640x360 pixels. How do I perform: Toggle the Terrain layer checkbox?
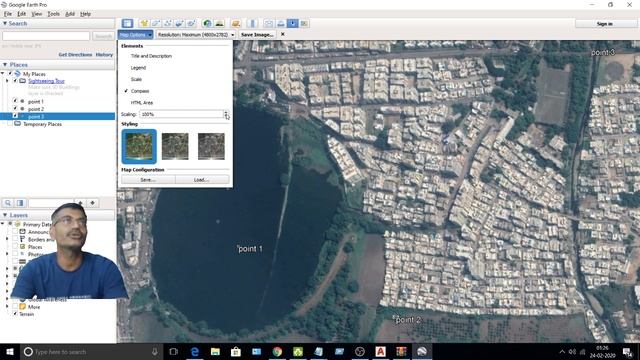tap(15, 314)
